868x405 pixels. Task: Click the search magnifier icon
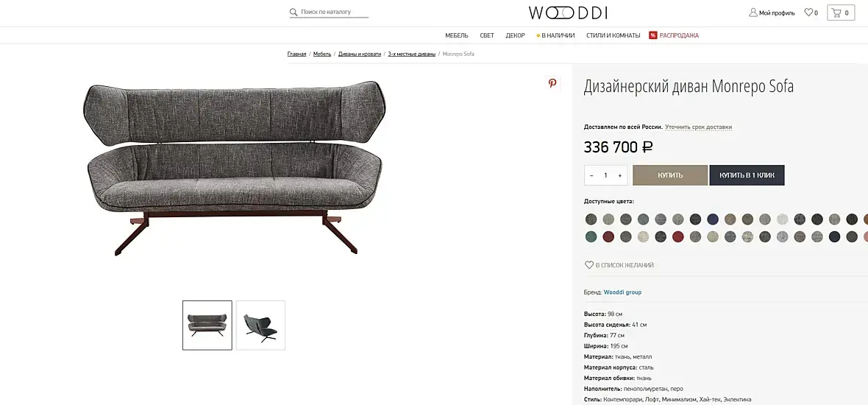294,12
